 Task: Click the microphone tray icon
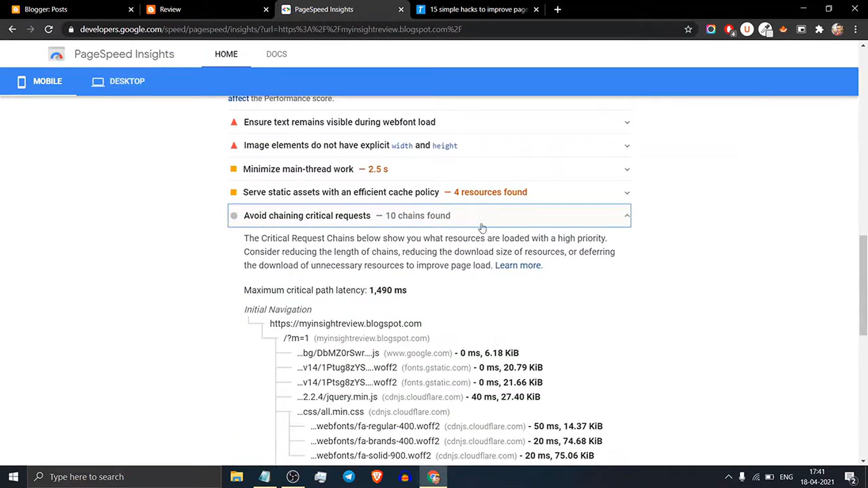(x=742, y=477)
